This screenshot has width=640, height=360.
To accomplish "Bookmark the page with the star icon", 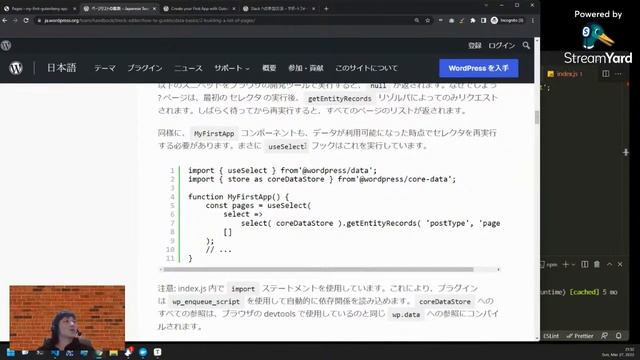I will [x=427, y=20].
